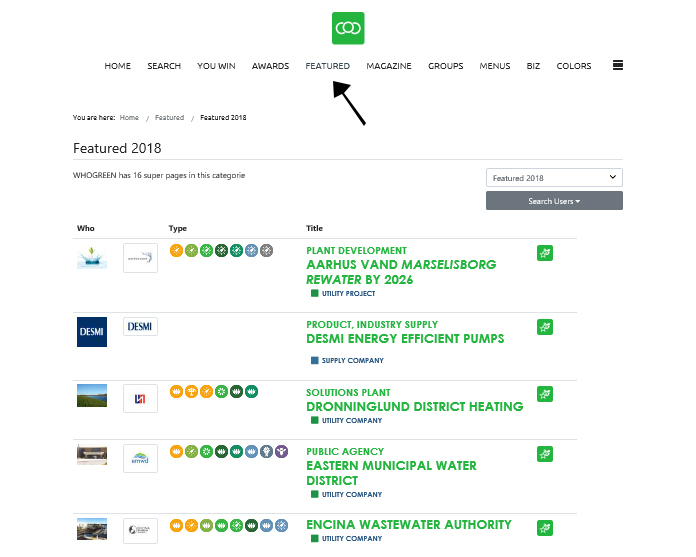Open the GROUPS menu item
Screen dimensions: 696x557
click(446, 66)
